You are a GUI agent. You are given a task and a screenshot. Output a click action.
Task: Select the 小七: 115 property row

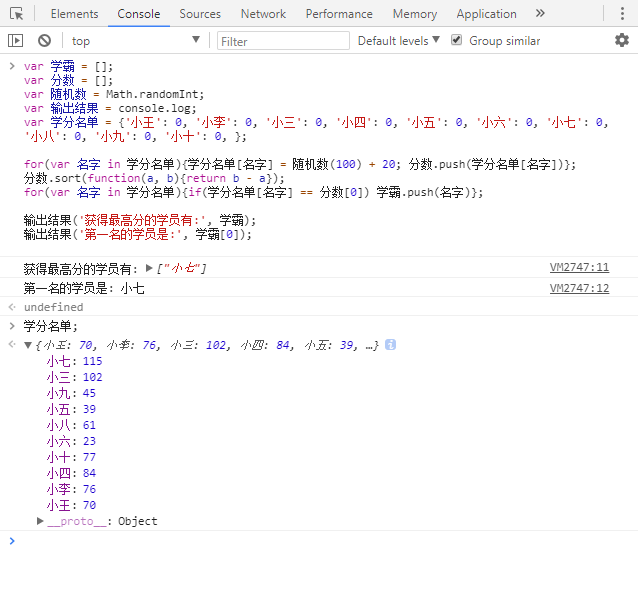pyautogui.click(x=74, y=361)
